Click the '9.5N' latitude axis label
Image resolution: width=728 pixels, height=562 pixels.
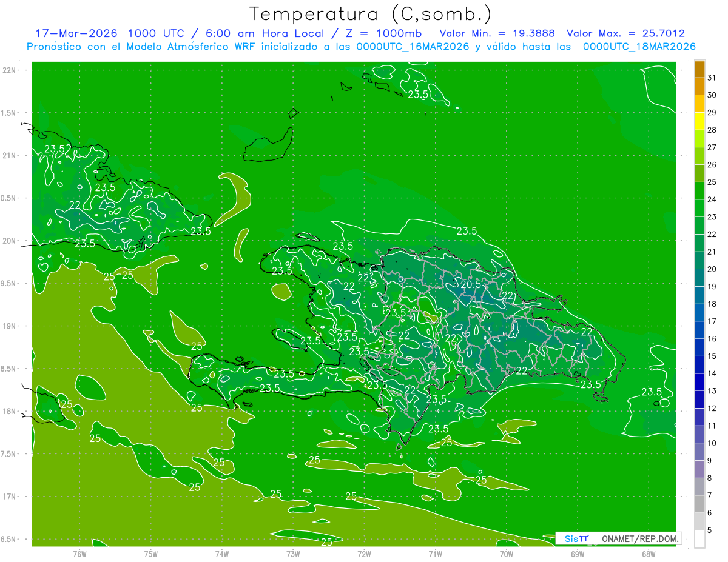(9, 283)
